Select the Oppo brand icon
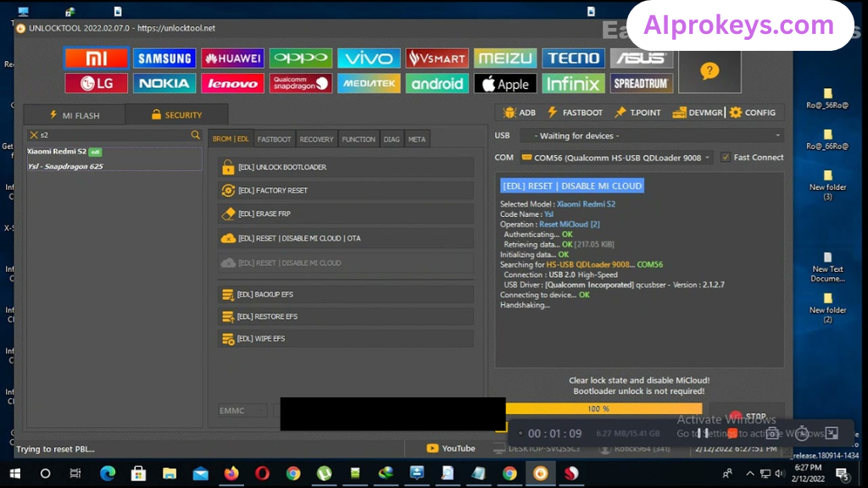The height and width of the screenshot is (488, 868). click(x=301, y=58)
